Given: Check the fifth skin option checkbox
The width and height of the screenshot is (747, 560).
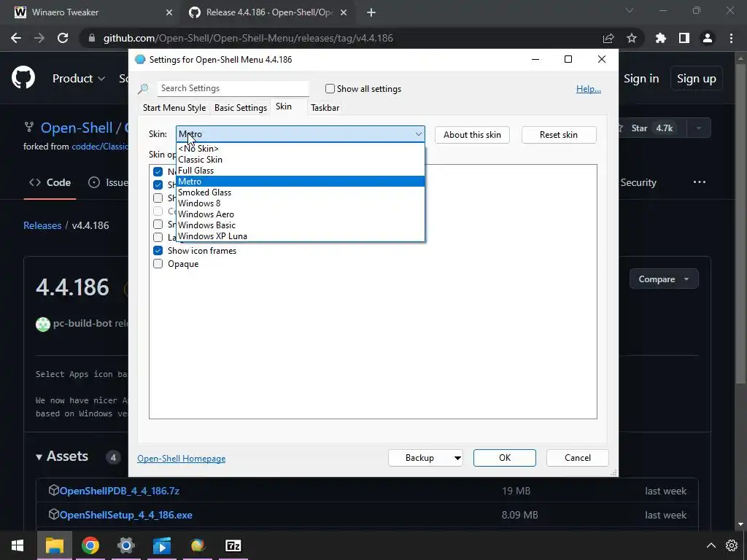Looking at the screenshot, I should pos(158,224).
